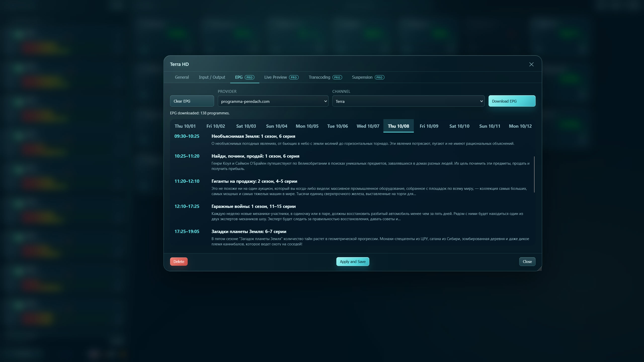
Task: Click Apply and Save
Action: pos(353,261)
